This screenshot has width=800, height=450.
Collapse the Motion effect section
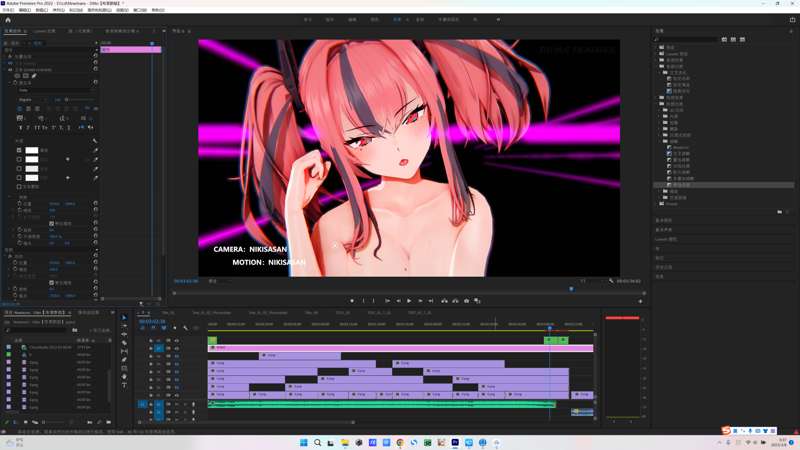[5, 257]
